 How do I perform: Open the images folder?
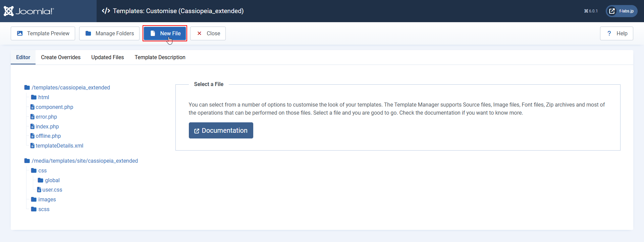tap(47, 200)
